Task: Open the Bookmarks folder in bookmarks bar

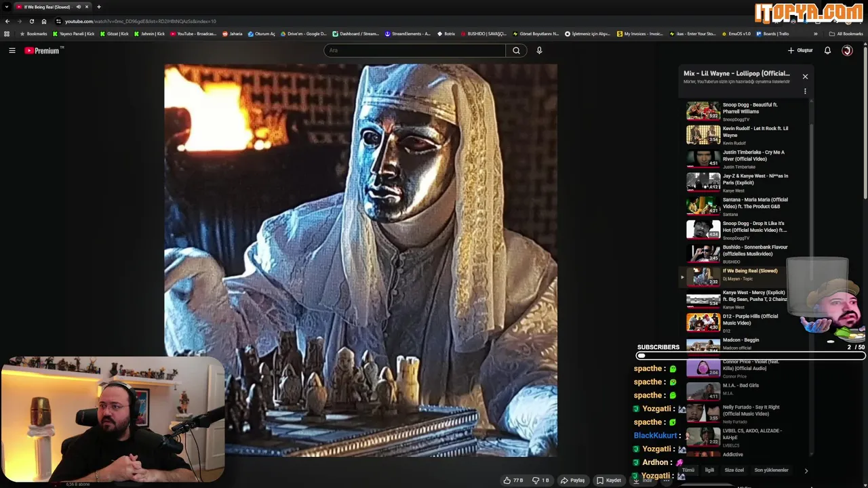Action: tap(34, 34)
